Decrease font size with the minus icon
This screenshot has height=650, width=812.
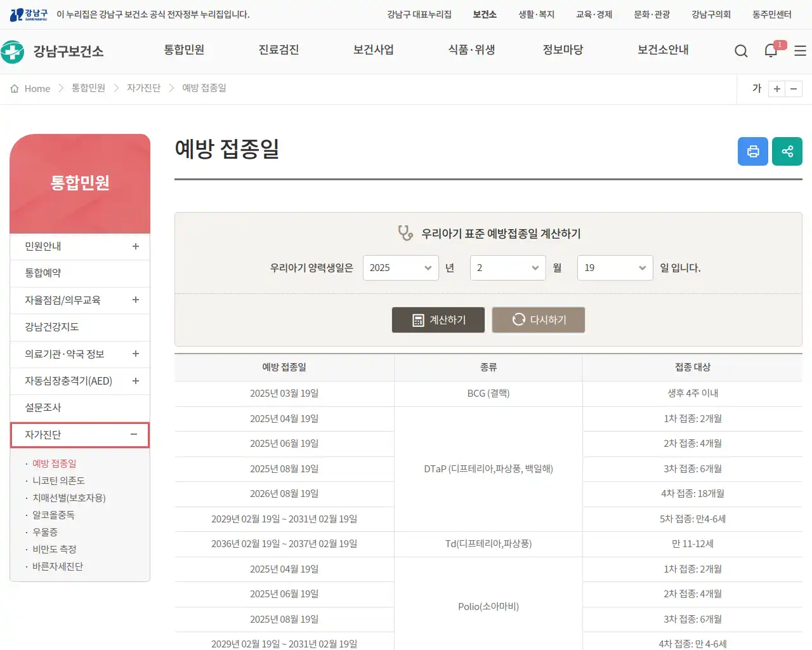click(794, 89)
